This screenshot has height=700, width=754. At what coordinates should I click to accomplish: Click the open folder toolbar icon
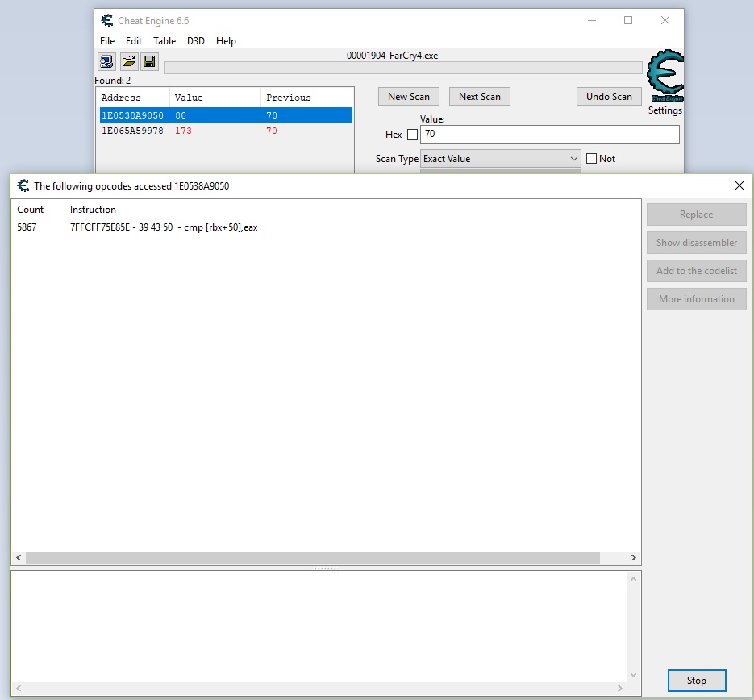point(128,61)
